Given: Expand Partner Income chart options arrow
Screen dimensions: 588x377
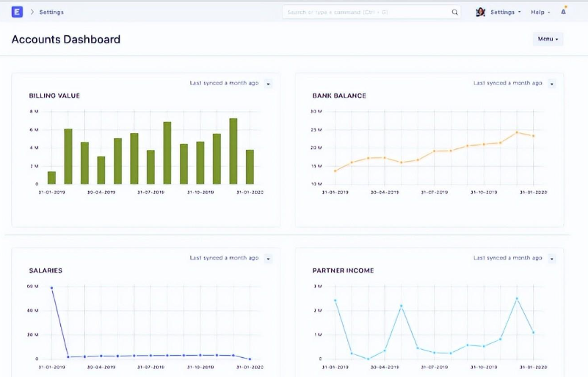Looking at the screenshot, I should (x=551, y=259).
